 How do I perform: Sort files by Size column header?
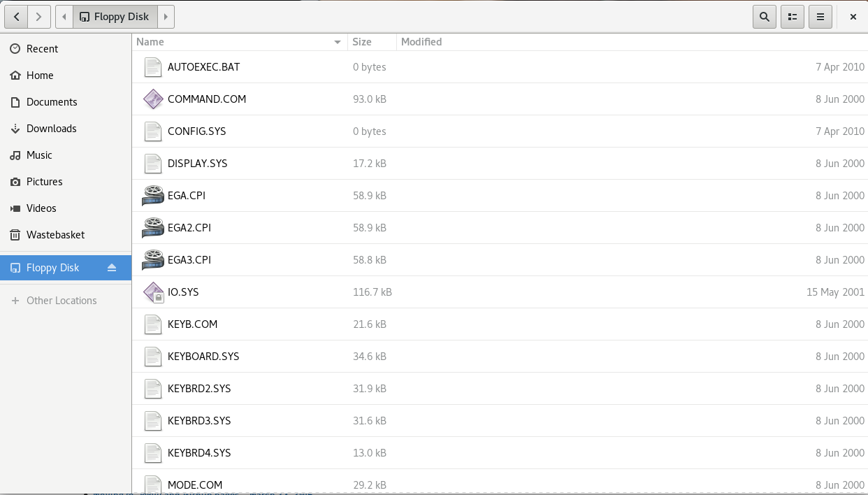click(371, 42)
